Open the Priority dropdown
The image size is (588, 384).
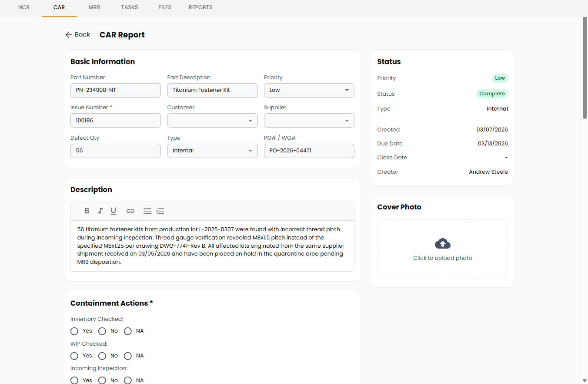309,90
